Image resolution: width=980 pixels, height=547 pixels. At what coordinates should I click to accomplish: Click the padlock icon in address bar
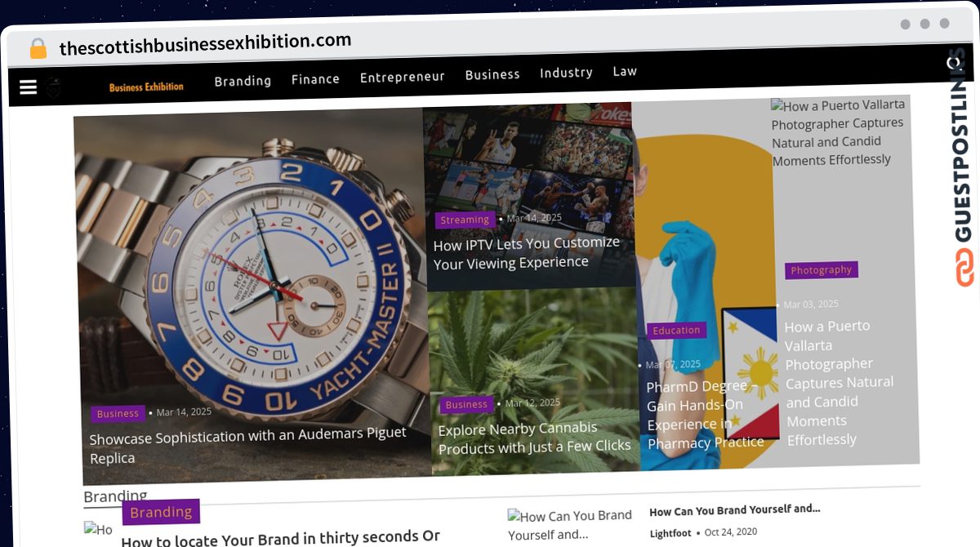[38, 49]
